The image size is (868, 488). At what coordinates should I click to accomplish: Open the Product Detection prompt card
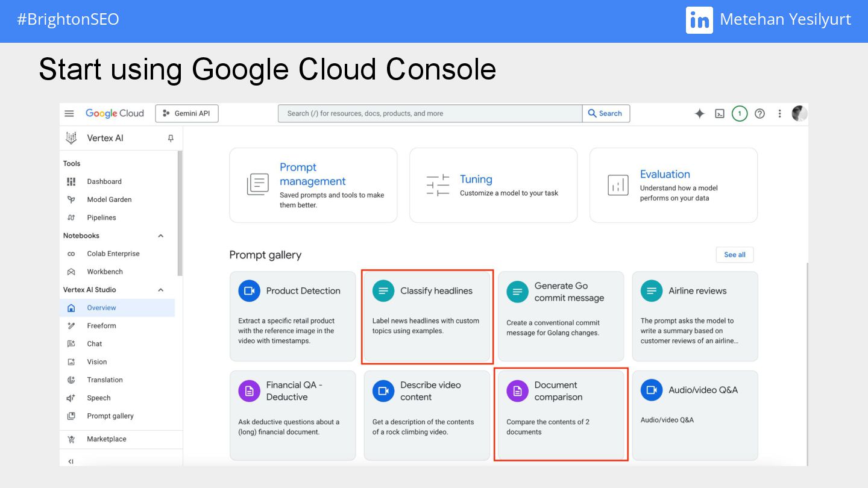pyautogui.click(x=293, y=316)
